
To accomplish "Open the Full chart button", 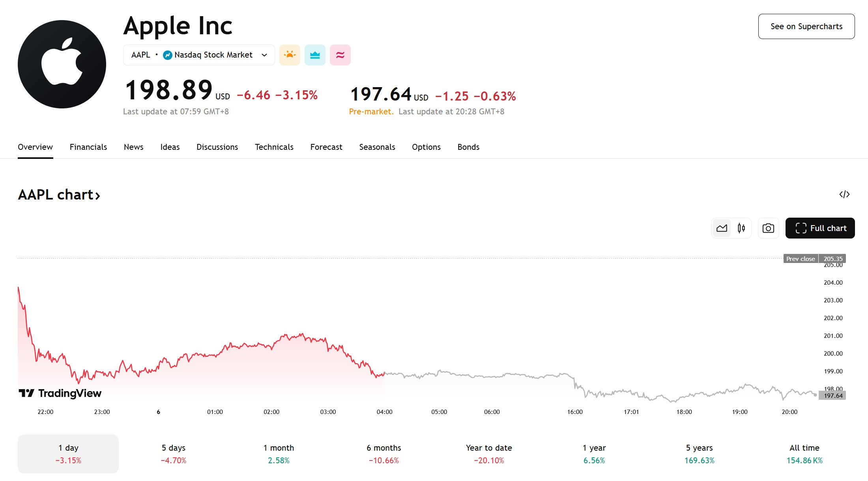I will click(820, 228).
